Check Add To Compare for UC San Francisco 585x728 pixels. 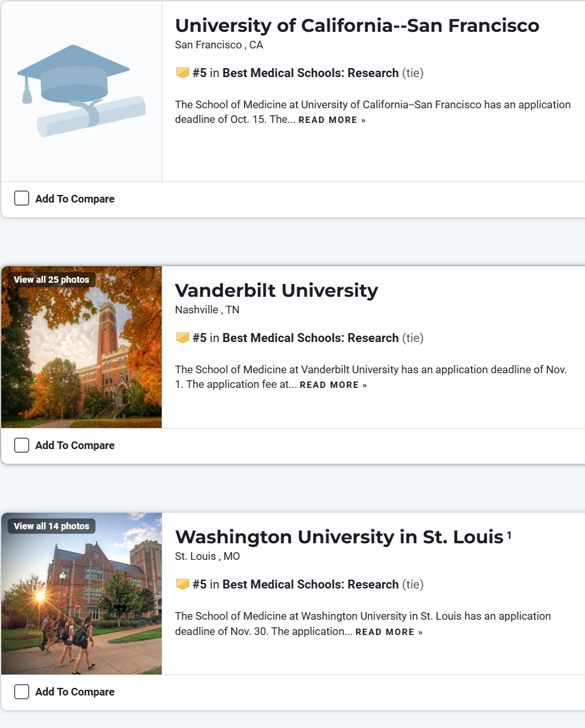[22, 199]
